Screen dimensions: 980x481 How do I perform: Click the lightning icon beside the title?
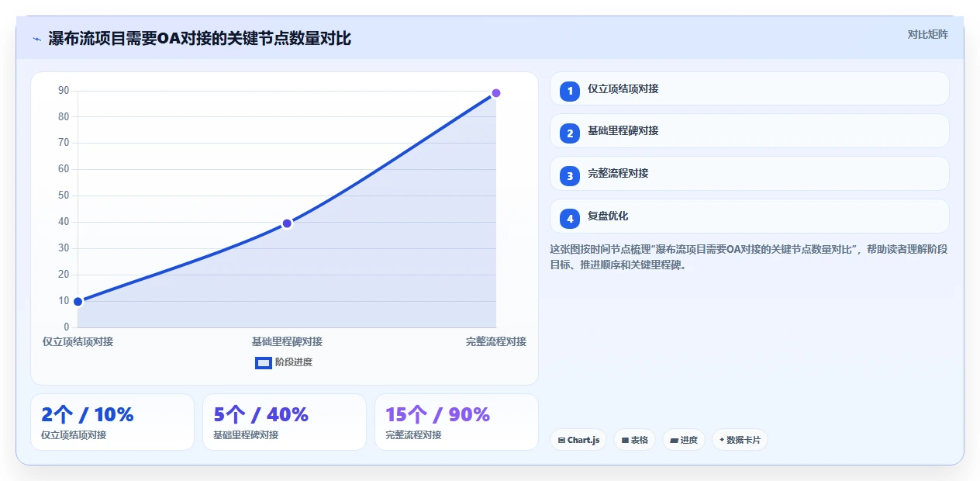pyautogui.click(x=36, y=39)
